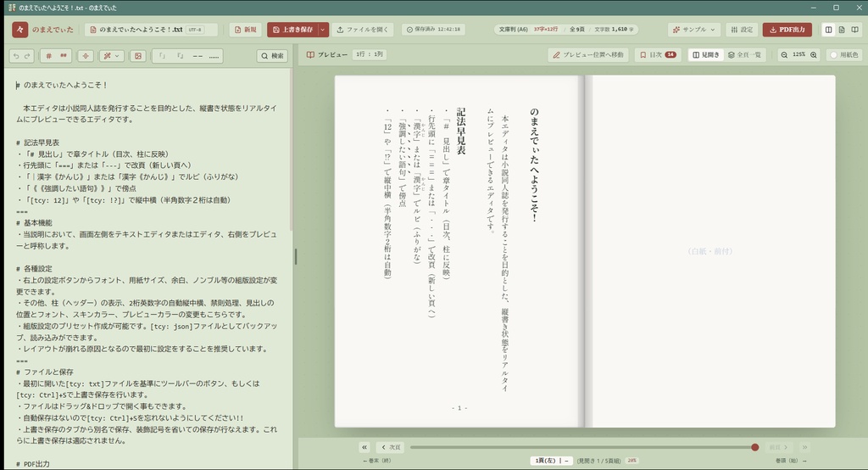Click the '# PDF出力' heading line
The image size is (868, 470).
click(33, 464)
